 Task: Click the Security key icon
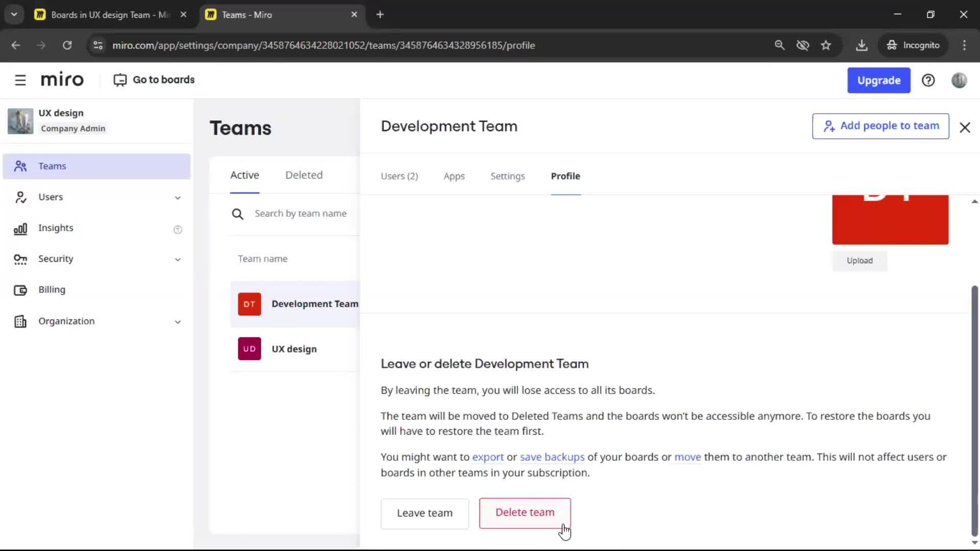(x=20, y=260)
